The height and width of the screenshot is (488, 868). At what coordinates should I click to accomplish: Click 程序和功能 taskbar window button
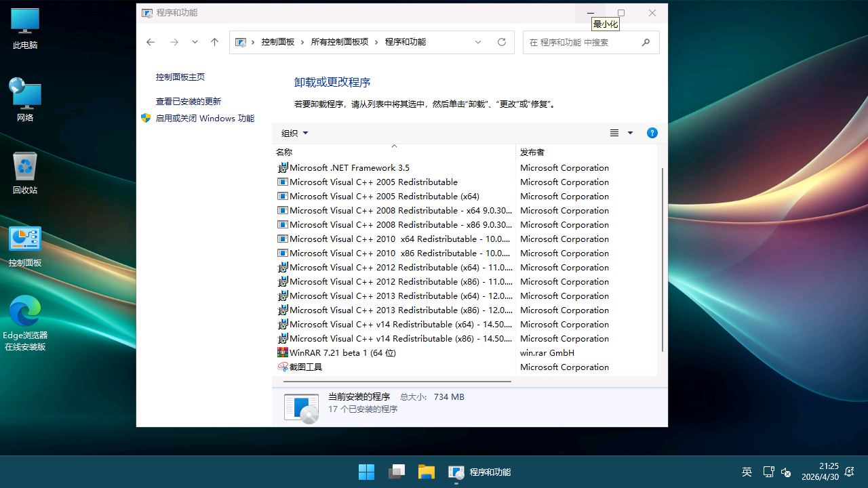click(x=479, y=472)
